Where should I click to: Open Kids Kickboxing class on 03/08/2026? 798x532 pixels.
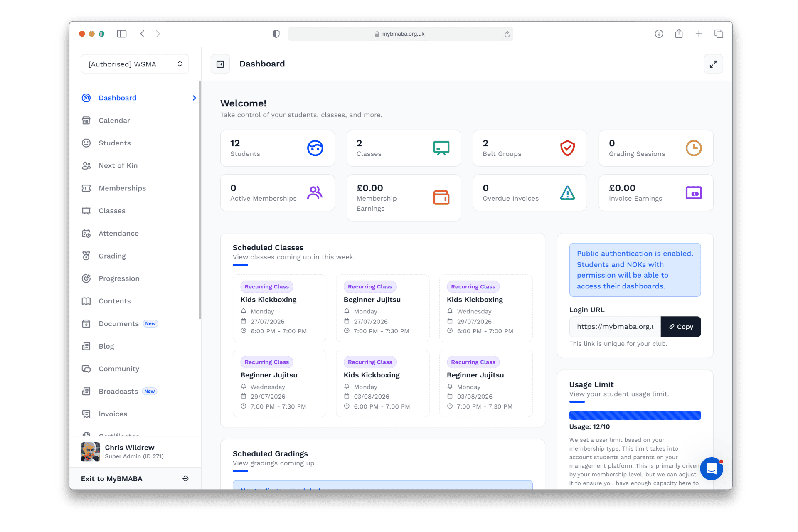pos(383,384)
